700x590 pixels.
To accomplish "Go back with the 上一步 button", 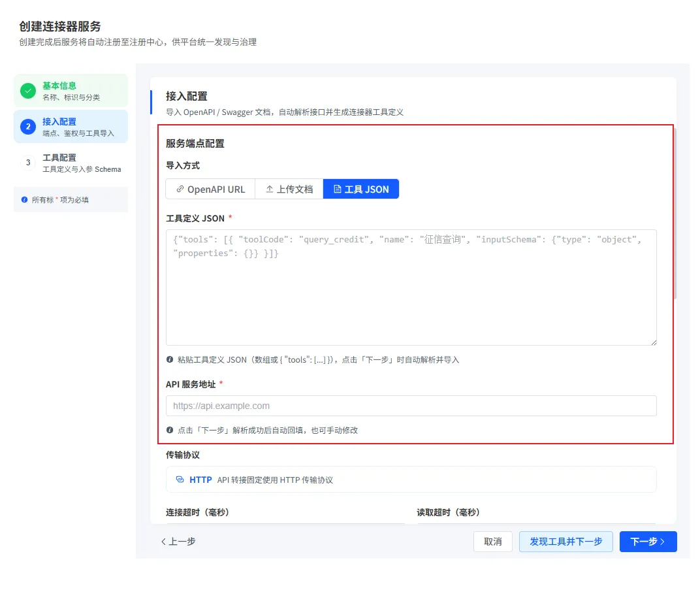I will (178, 541).
